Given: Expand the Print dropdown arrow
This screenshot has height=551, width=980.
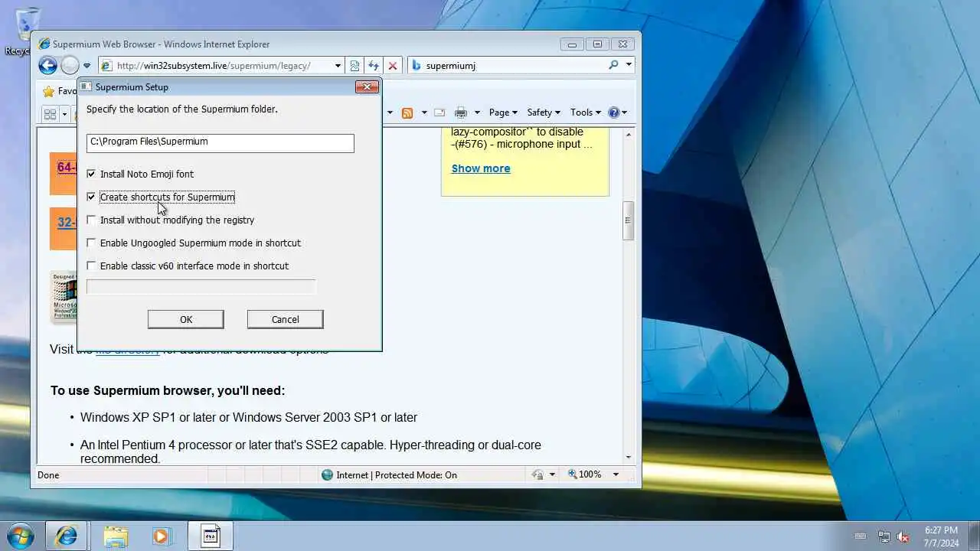Looking at the screenshot, I should (x=477, y=112).
